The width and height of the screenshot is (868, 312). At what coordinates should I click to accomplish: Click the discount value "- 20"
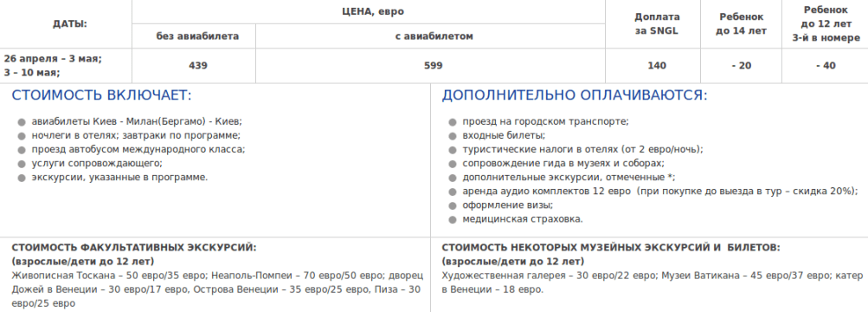coord(742,65)
